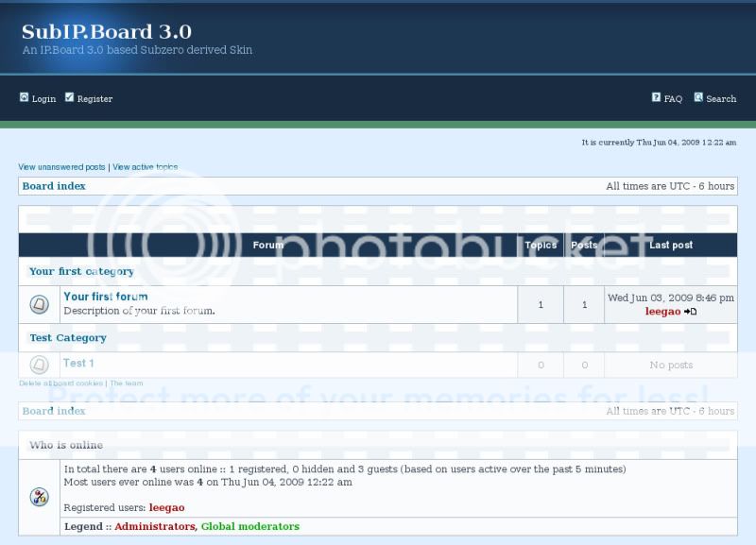Open the top Board index breadcrumb
This screenshot has width=756, height=545.
tap(54, 186)
